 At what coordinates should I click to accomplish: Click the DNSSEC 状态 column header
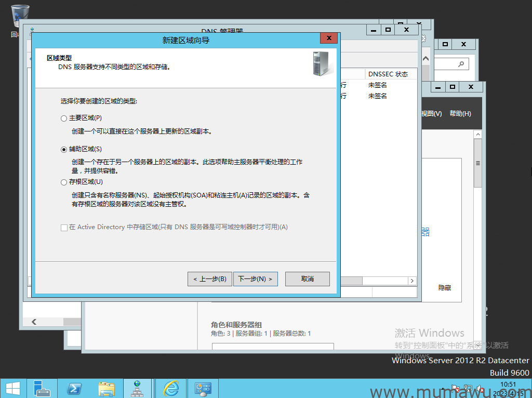click(388, 74)
